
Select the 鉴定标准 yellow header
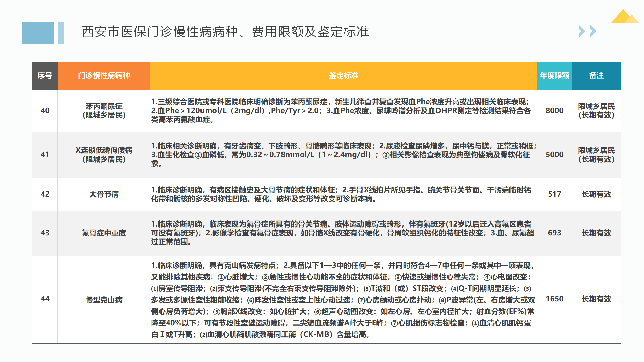click(x=344, y=76)
